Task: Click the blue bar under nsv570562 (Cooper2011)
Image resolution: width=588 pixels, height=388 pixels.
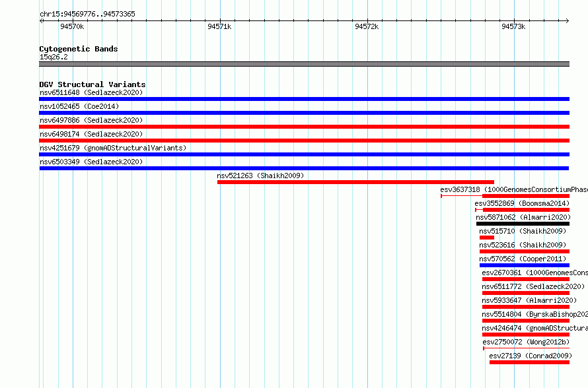Action: (525, 265)
